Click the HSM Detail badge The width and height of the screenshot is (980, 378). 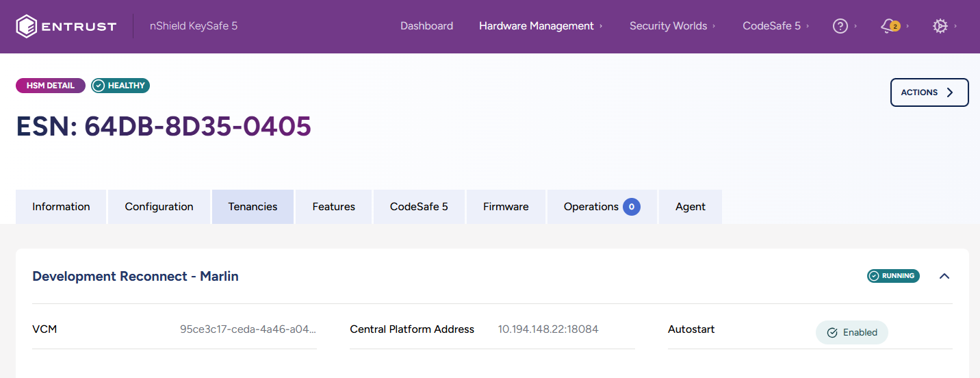tap(51, 86)
